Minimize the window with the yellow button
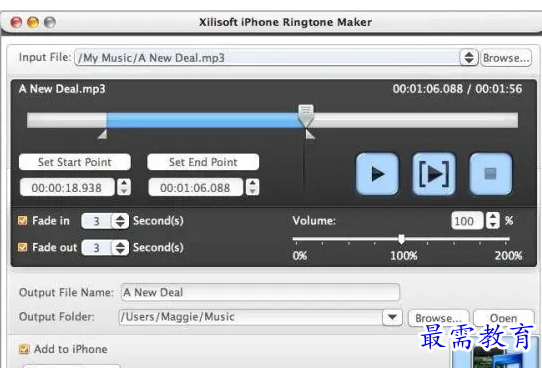Image resolution: width=542 pixels, height=368 pixels. click(33, 22)
